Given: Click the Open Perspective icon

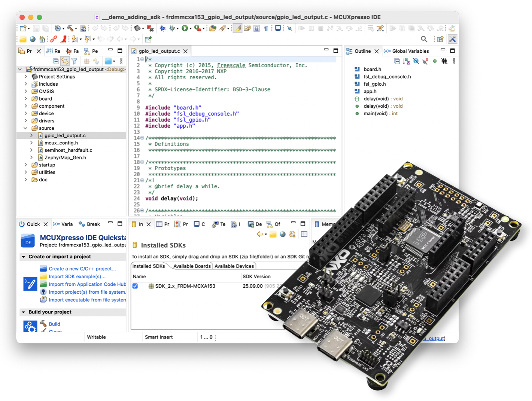Looking at the screenshot, I should [x=440, y=39].
